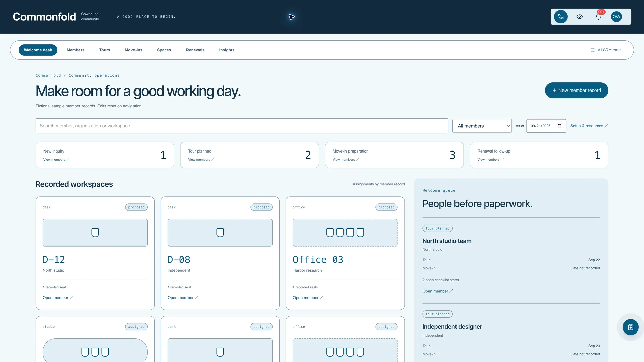The width and height of the screenshot is (644, 362).
Task: Expand the All members filter dropdown
Action: point(482,126)
